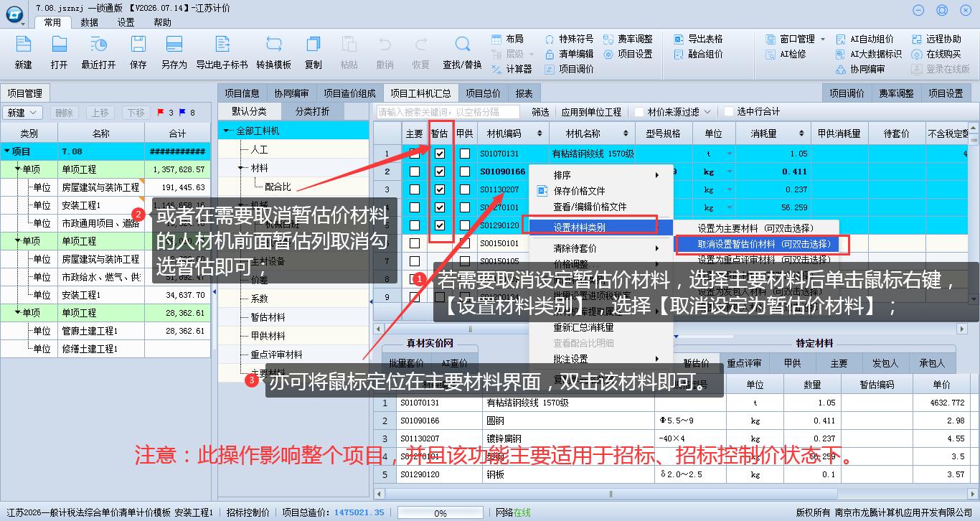Open unit dropdown in S01070131 row
Image resolution: width=980 pixels, height=521 pixels.
tap(730, 154)
